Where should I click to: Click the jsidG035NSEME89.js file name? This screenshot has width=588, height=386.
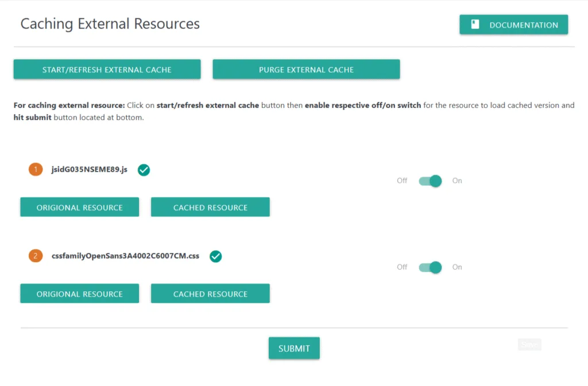coord(89,170)
